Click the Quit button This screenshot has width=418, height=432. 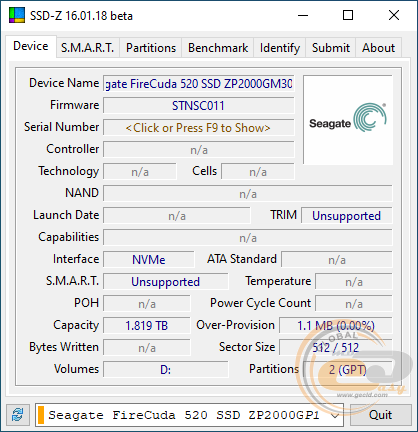point(380,415)
